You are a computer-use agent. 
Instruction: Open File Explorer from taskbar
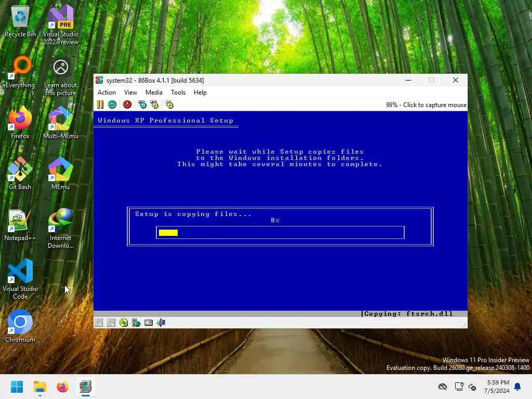tap(39, 387)
